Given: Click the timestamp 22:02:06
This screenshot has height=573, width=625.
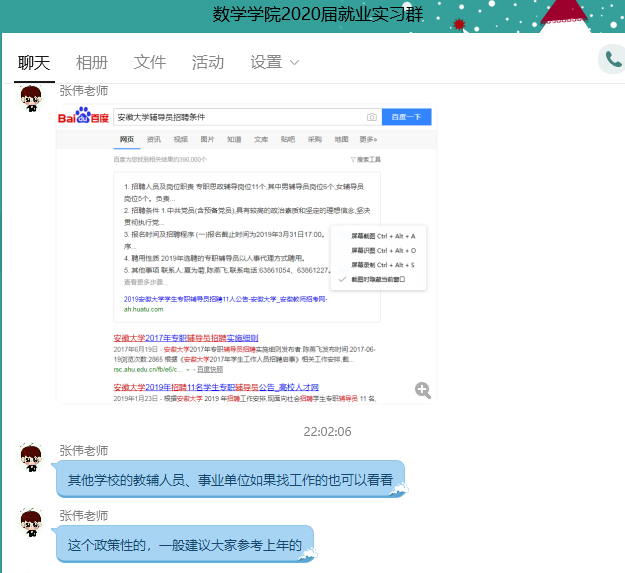Looking at the screenshot, I should [x=327, y=432].
